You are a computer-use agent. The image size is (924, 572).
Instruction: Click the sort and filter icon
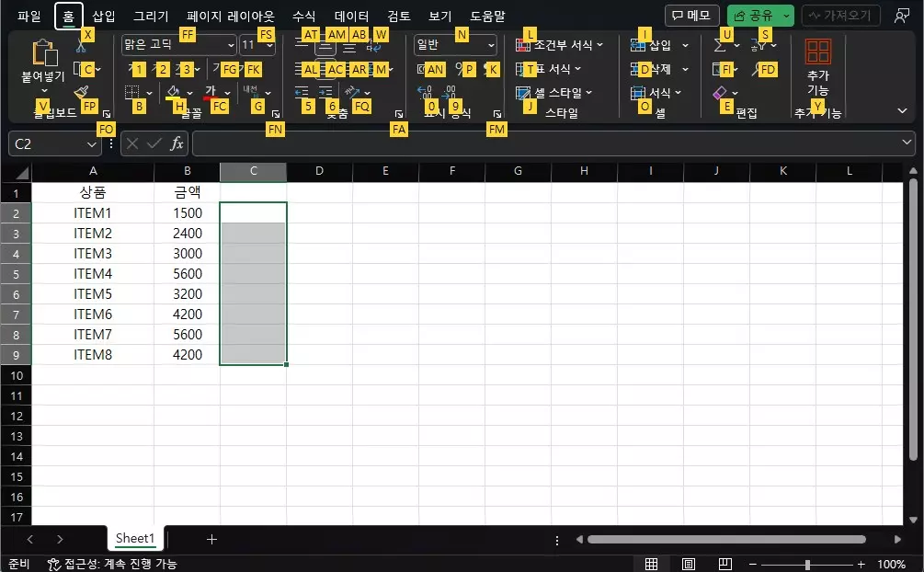(758, 45)
